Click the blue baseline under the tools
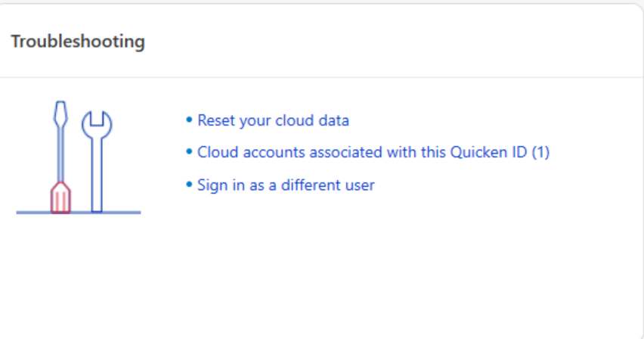The image size is (644, 339). [x=113, y=213]
